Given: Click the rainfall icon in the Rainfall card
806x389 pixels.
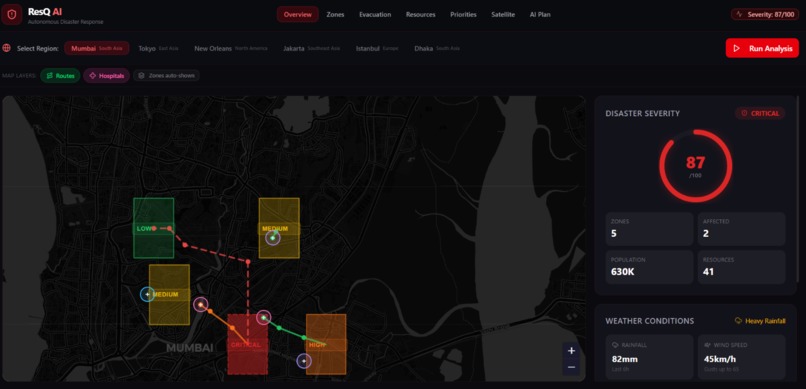Looking at the screenshot, I should click(x=615, y=345).
